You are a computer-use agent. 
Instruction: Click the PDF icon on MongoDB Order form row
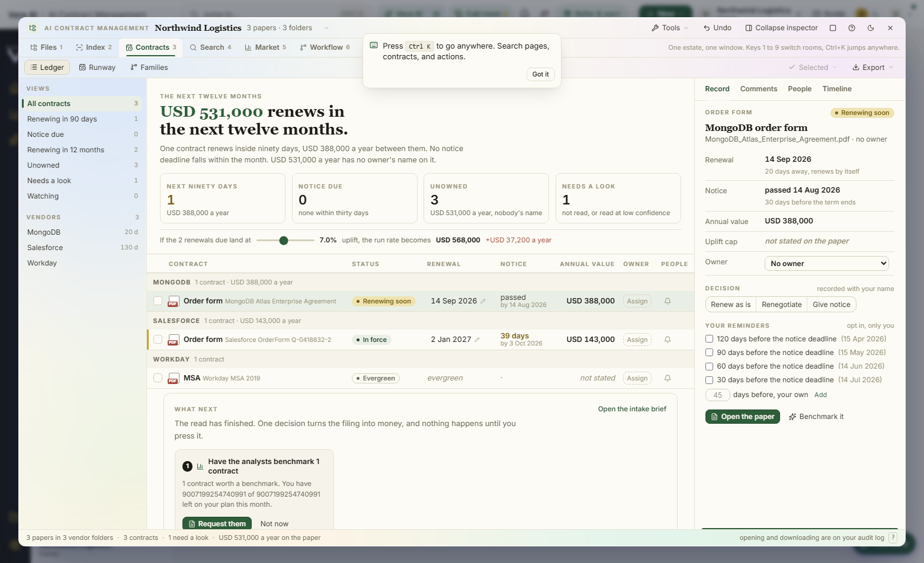pos(174,301)
